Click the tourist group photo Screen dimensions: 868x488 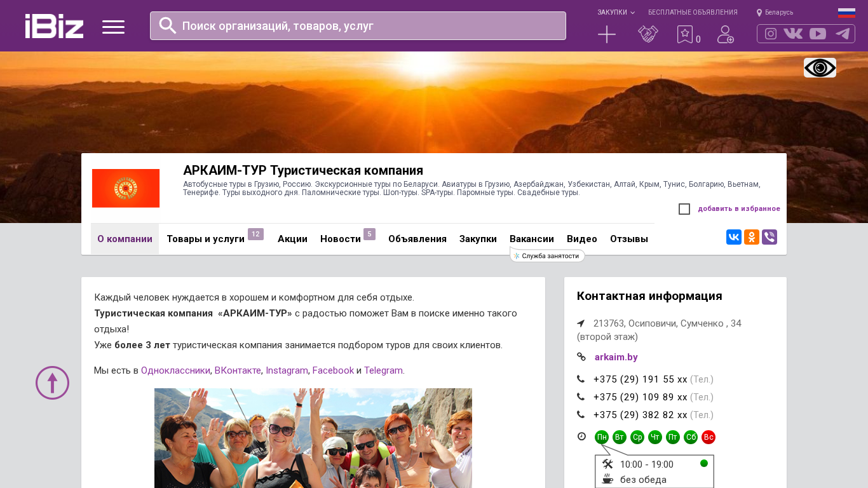click(313, 438)
